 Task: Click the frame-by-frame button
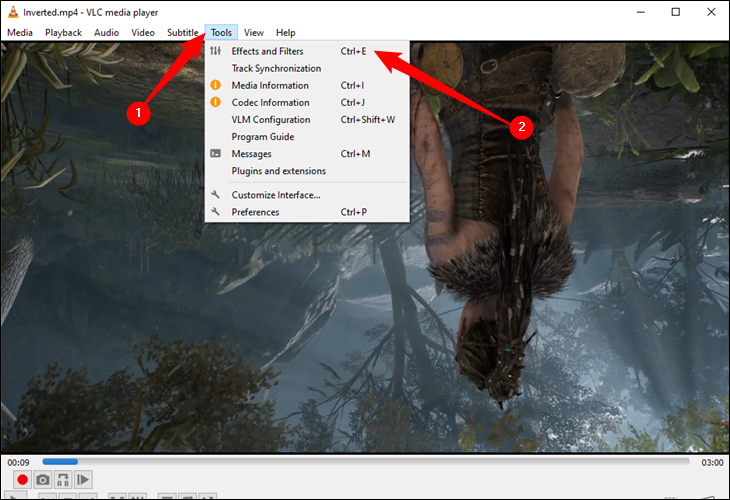(84, 480)
